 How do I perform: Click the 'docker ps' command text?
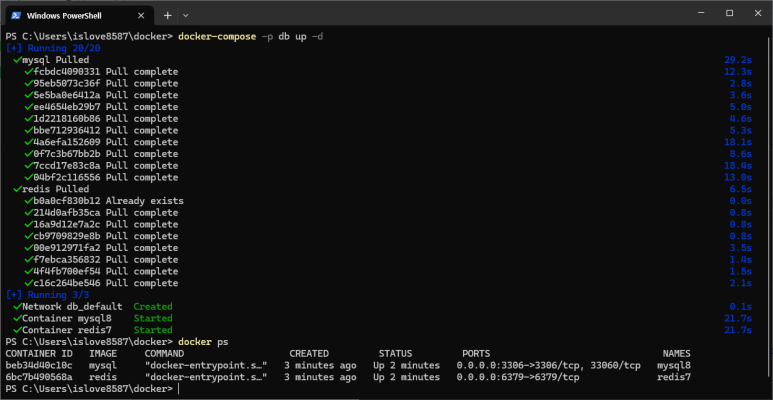tap(203, 342)
